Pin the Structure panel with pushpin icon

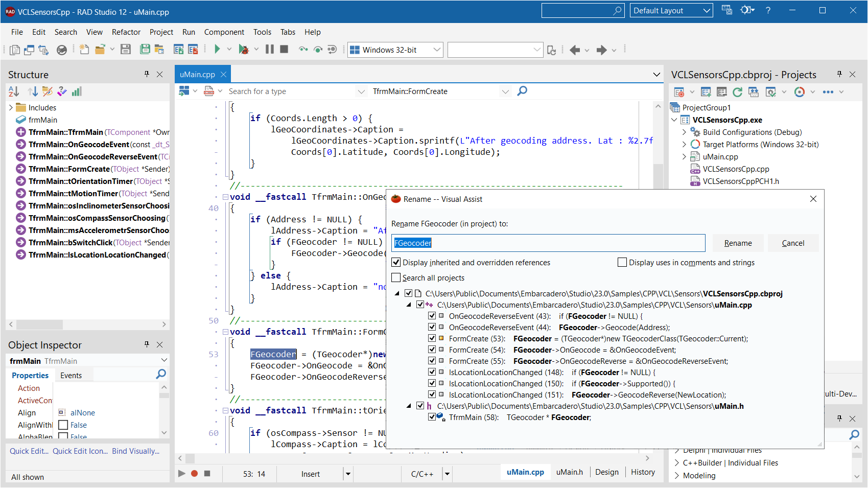tap(147, 74)
